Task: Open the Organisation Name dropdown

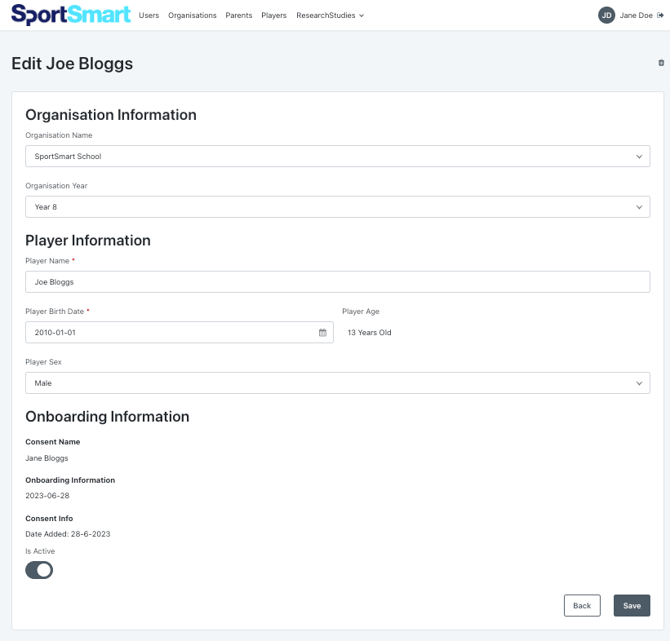Action: 338,156
